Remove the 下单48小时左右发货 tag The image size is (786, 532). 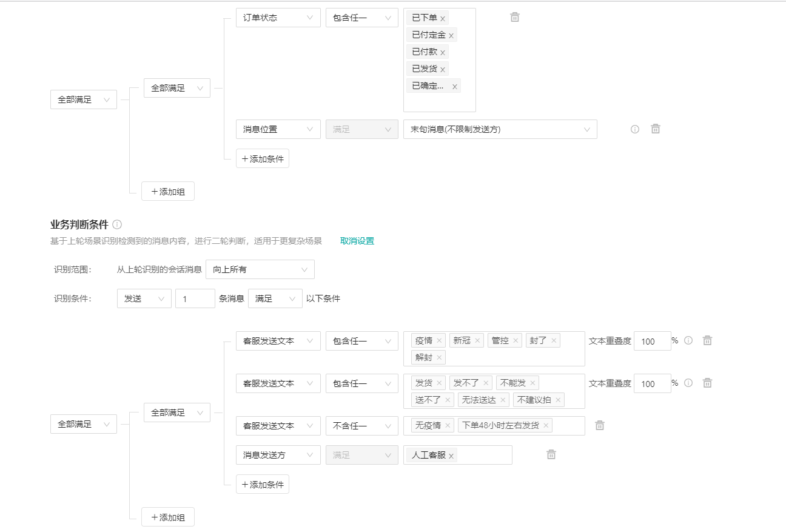click(546, 426)
